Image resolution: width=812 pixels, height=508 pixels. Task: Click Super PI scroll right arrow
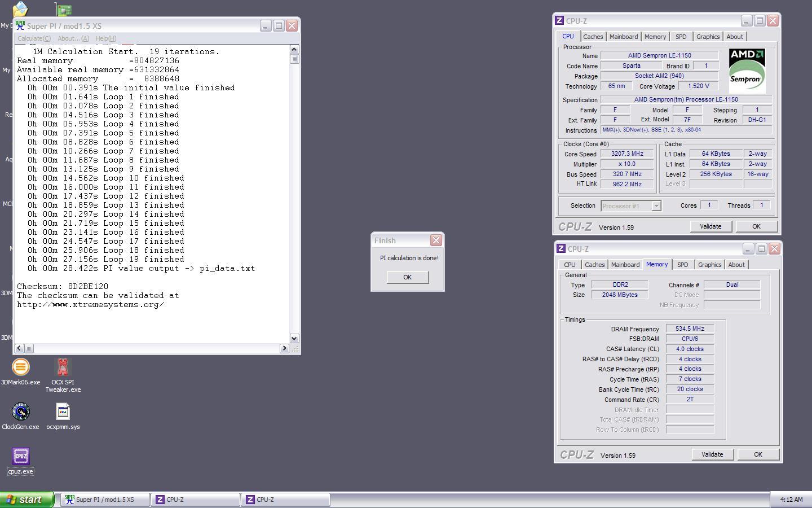pos(284,348)
